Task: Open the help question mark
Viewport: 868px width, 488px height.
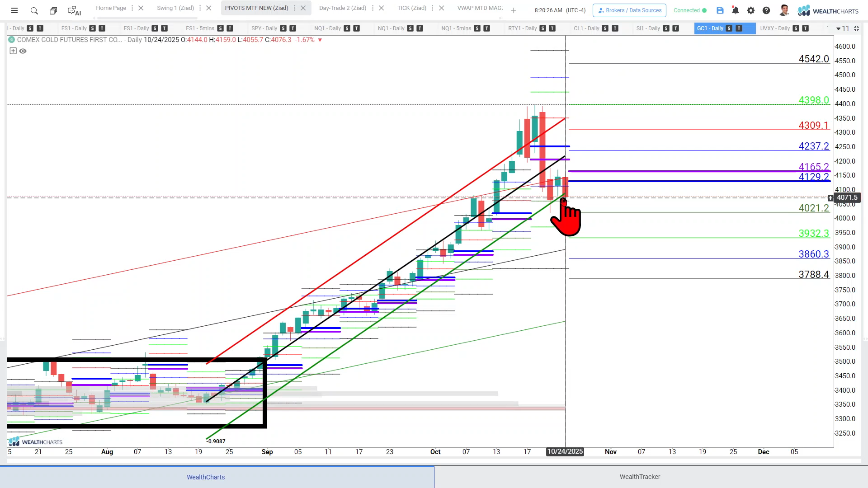Action: (766, 10)
